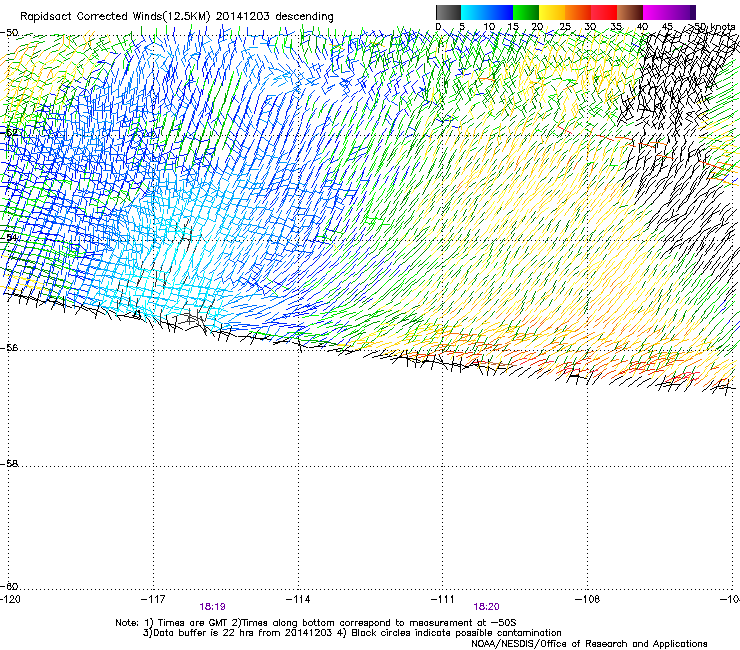The image size is (740, 650).
Task: Click the 'Black circles indicate possible contamination' note
Action: tap(456, 633)
